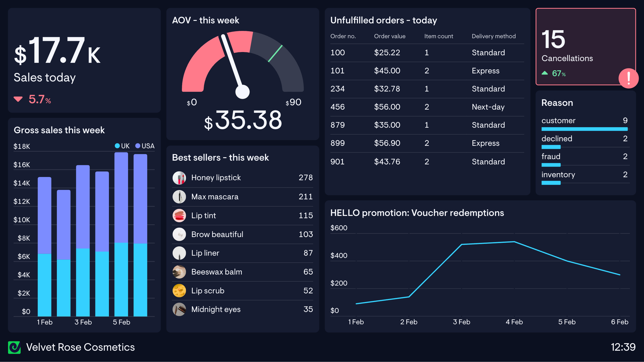Click the UK legend color dot
The height and width of the screenshot is (362, 644).
[x=117, y=146]
